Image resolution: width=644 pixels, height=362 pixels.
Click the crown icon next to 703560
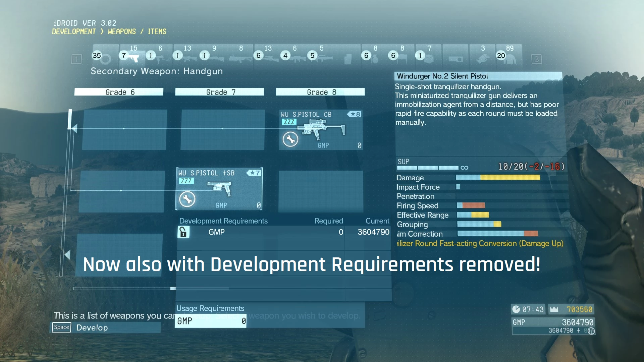(554, 309)
